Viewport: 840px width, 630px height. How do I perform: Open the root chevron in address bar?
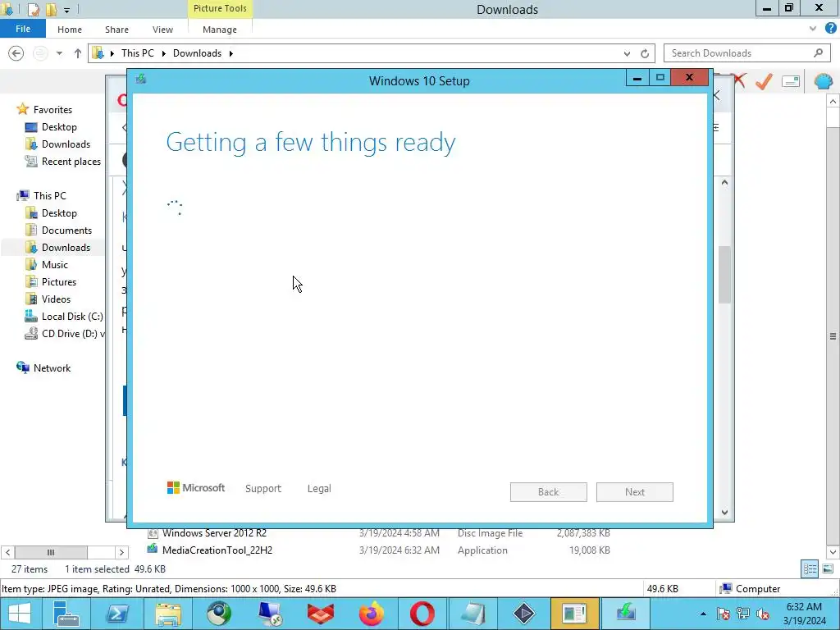(112, 53)
